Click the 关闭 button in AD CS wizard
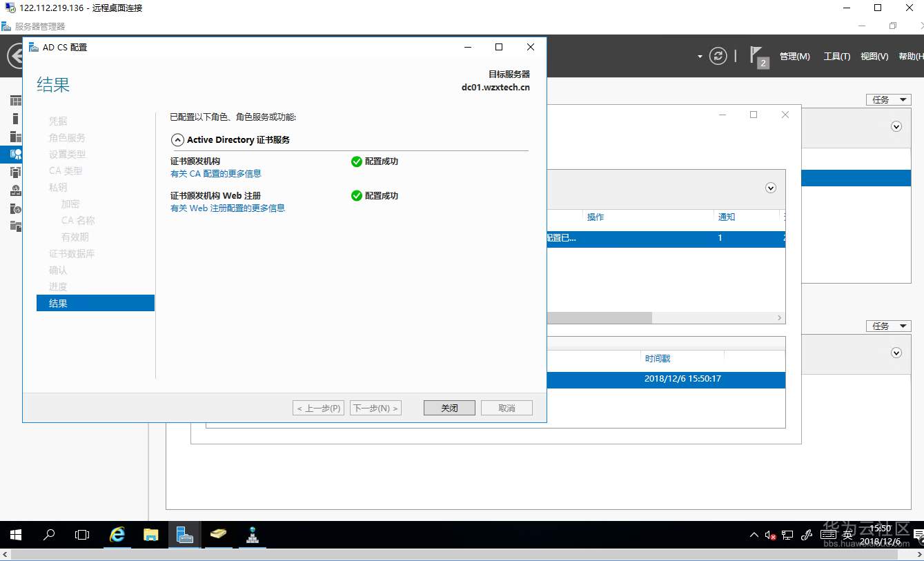The image size is (924, 561). [449, 408]
